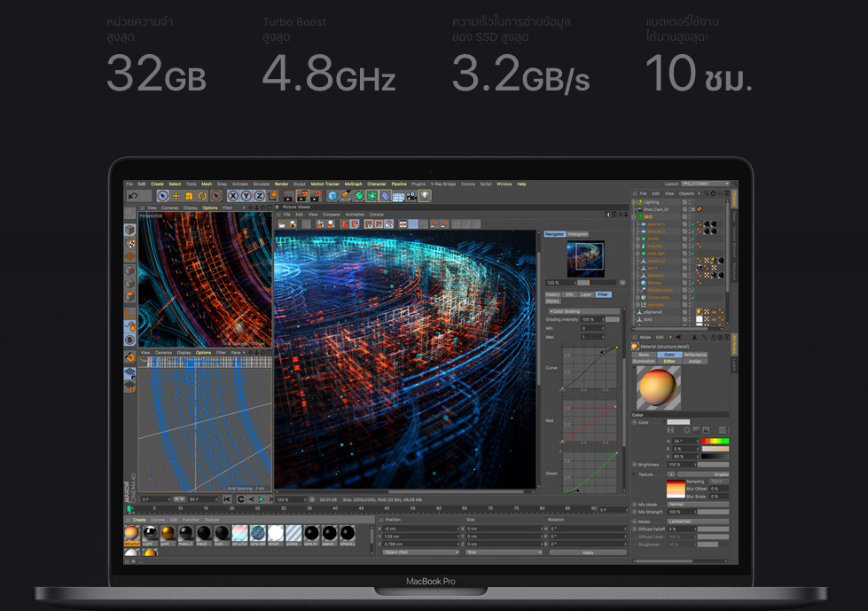Image resolution: width=868 pixels, height=611 pixels.
Task: Click the Navigator zoom slider
Action: (598, 283)
